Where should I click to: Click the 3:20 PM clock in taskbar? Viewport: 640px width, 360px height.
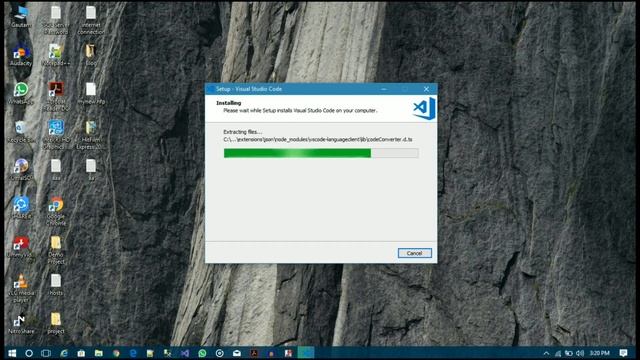click(x=600, y=353)
